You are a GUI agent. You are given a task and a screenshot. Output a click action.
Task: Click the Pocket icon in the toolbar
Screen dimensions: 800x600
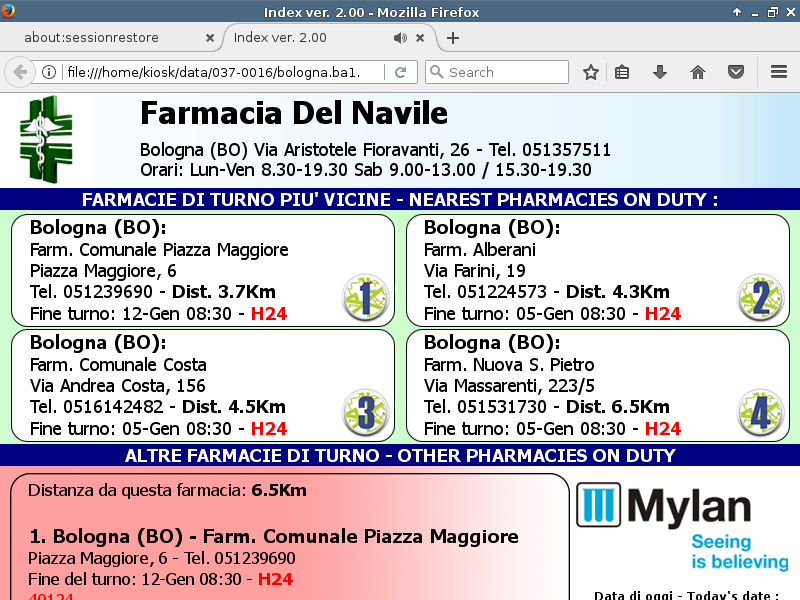point(735,72)
